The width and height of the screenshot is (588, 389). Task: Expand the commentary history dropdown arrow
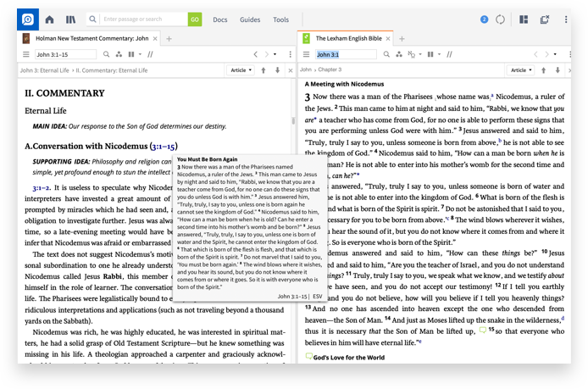tap(275, 54)
